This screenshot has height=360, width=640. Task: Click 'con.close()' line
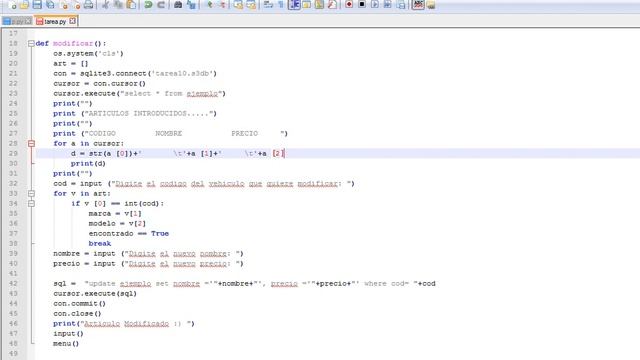(77, 313)
